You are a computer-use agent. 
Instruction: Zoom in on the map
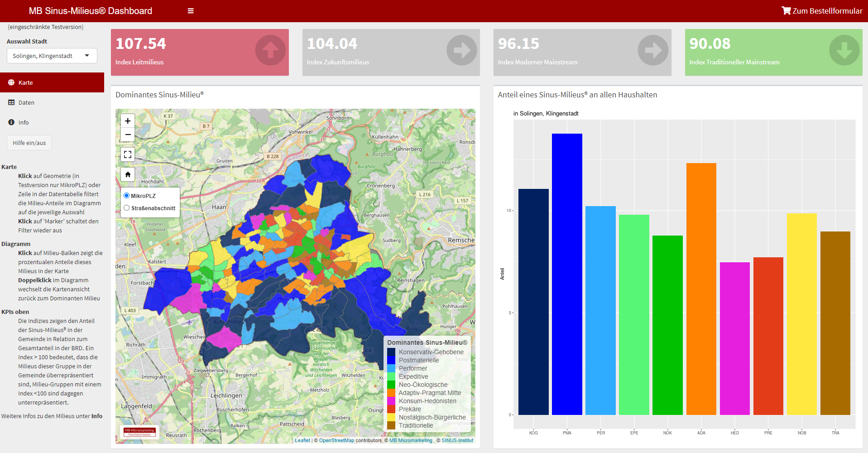pyautogui.click(x=128, y=121)
